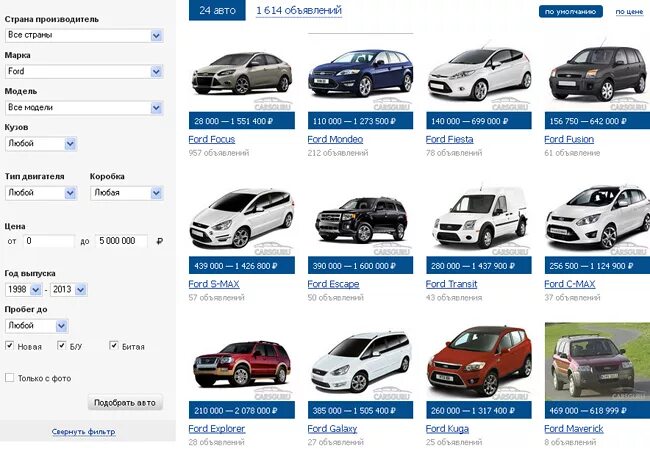Select the red Ford Kuga picture

479,361
